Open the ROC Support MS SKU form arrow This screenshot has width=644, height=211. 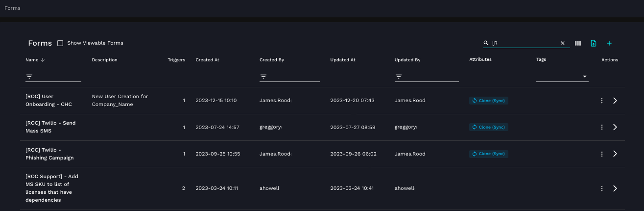[615, 188]
